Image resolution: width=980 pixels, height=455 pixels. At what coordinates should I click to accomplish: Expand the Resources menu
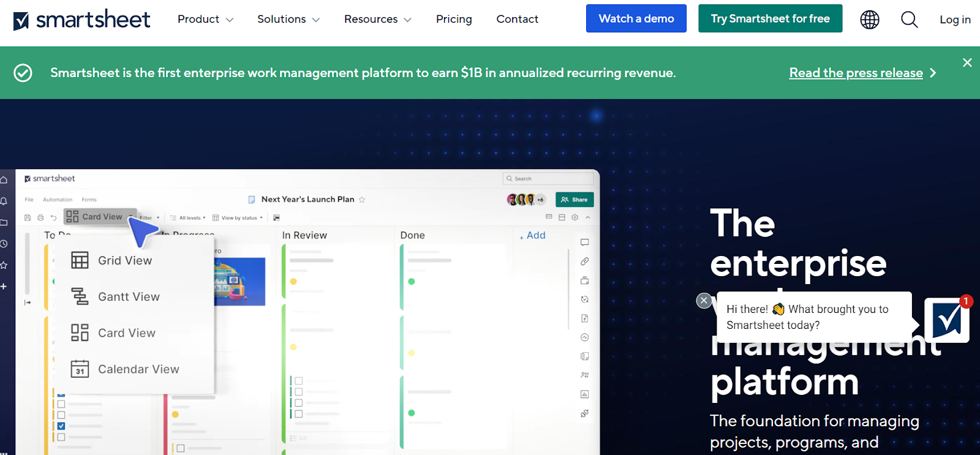coord(378,20)
